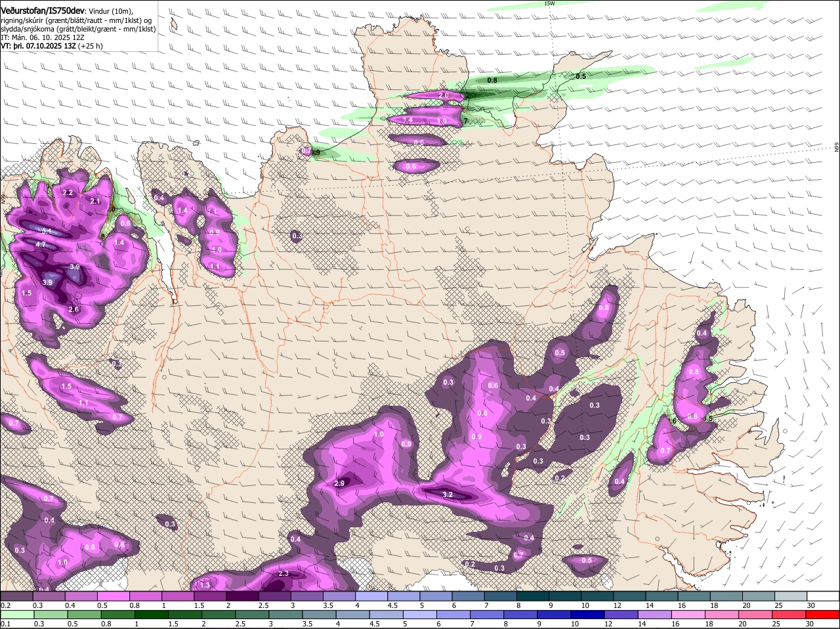
Task: Click the 2.9 snowfall value label
Action: pyautogui.click(x=339, y=483)
